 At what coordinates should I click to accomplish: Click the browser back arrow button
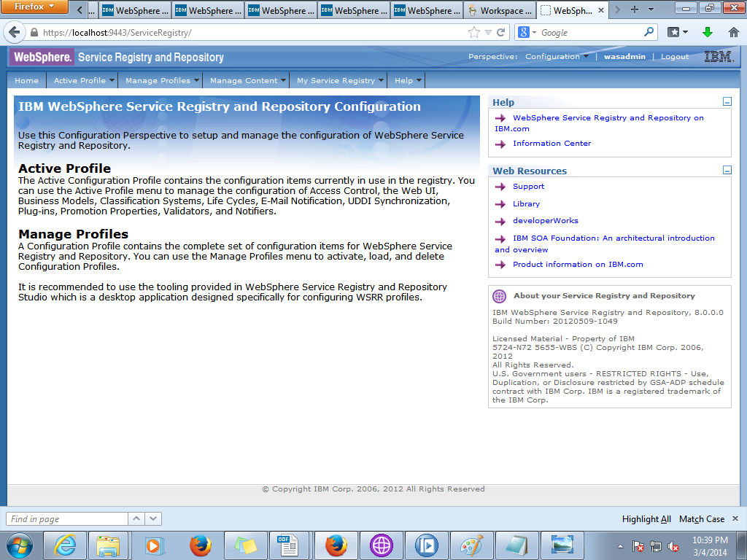coord(15,32)
